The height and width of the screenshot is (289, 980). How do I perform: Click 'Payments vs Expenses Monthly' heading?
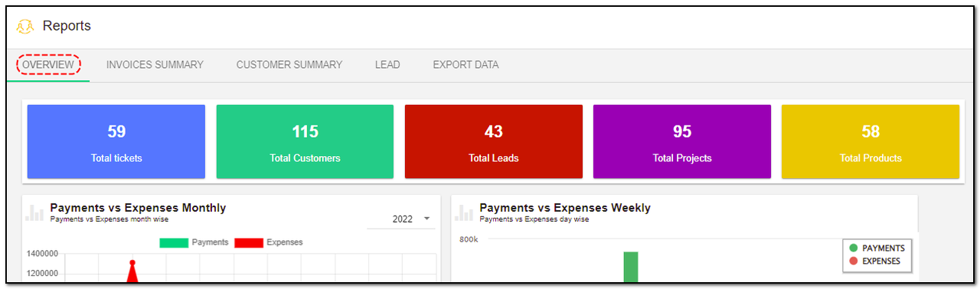138,208
